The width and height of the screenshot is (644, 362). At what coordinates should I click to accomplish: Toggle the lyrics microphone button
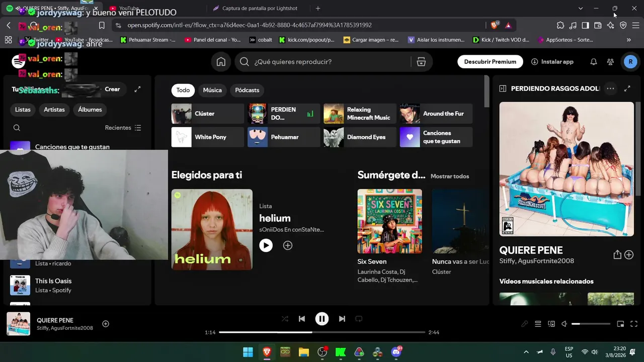tap(525, 324)
